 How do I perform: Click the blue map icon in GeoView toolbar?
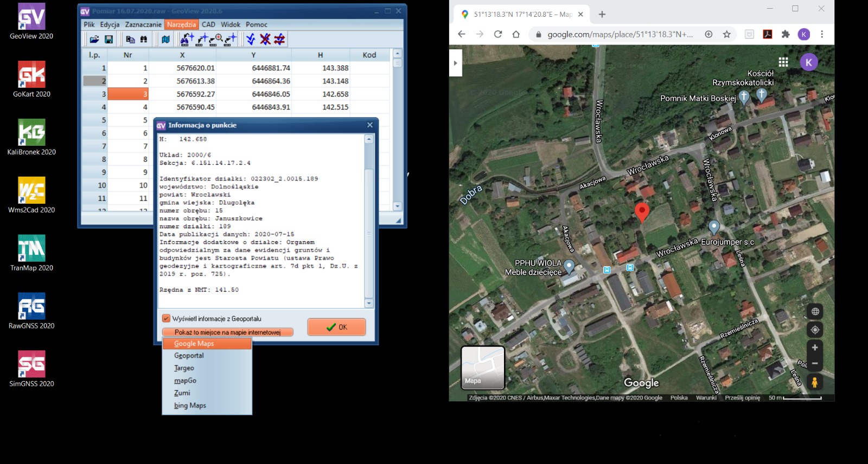pyautogui.click(x=165, y=39)
